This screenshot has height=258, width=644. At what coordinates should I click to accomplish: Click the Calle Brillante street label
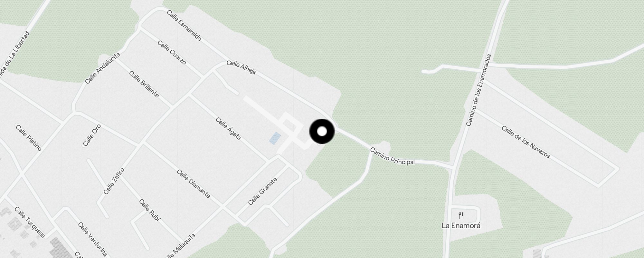point(144,84)
